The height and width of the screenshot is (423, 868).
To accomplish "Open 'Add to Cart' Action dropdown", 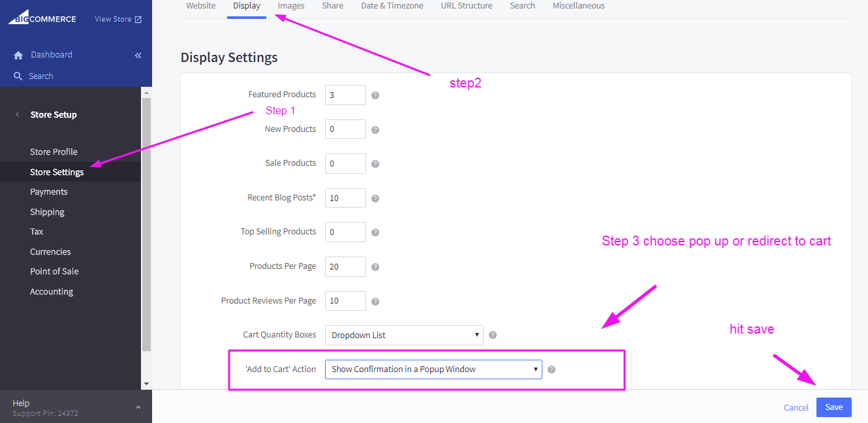I will tap(433, 369).
